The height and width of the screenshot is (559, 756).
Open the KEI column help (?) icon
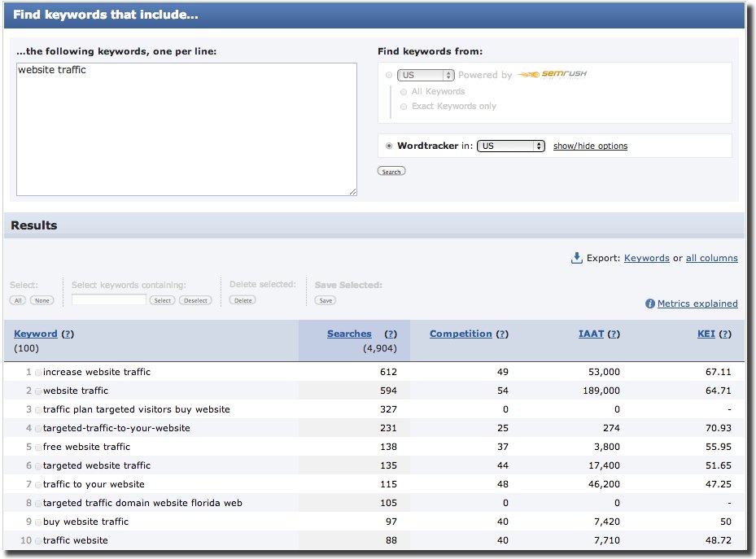pyautogui.click(x=725, y=334)
